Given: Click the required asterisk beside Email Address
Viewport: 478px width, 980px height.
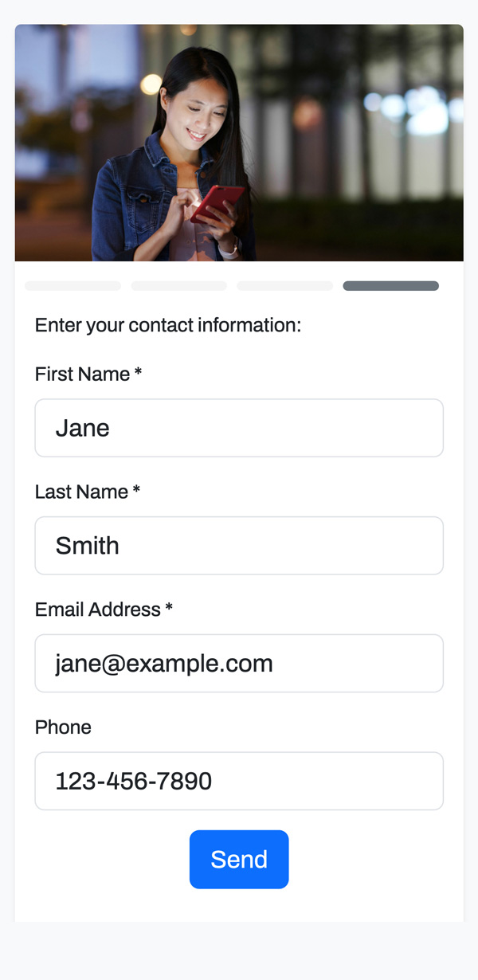Looking at the screenshot, I should pos(169,610).
